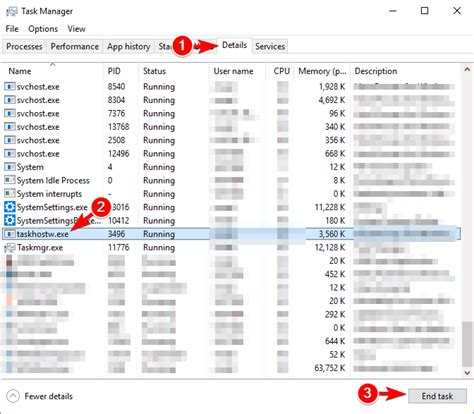Click PID 13768 cell
This screenshot has width=474, height=414.
[118, 127]
